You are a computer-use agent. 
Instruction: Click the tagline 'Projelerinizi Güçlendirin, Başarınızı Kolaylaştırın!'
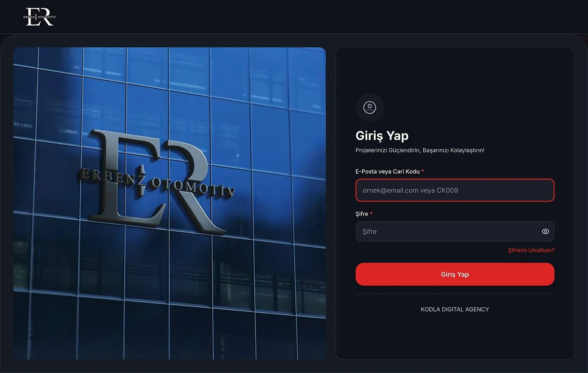coord(420,150)
